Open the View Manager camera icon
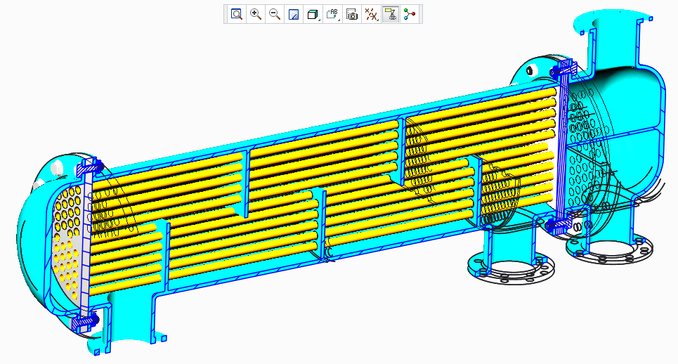 point(352,14)
